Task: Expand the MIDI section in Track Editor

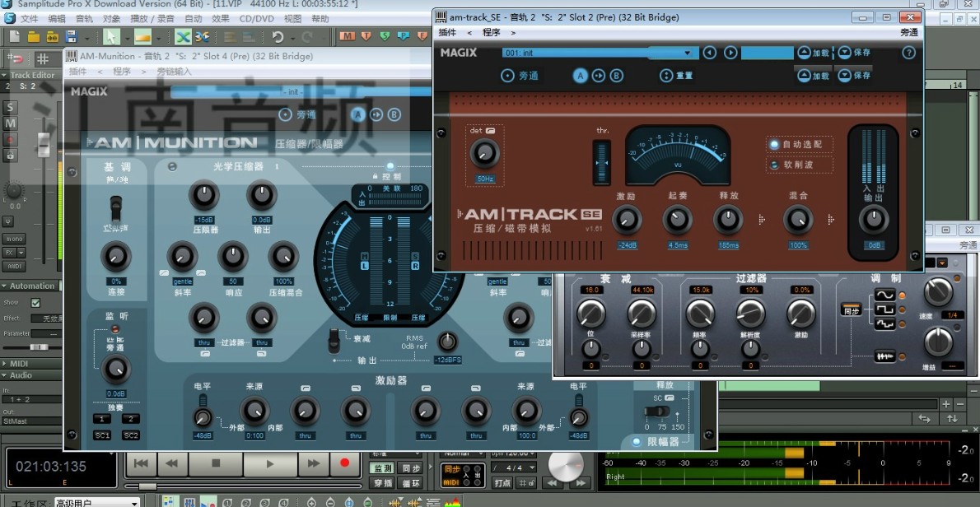Action: click(x=6, y=364)
